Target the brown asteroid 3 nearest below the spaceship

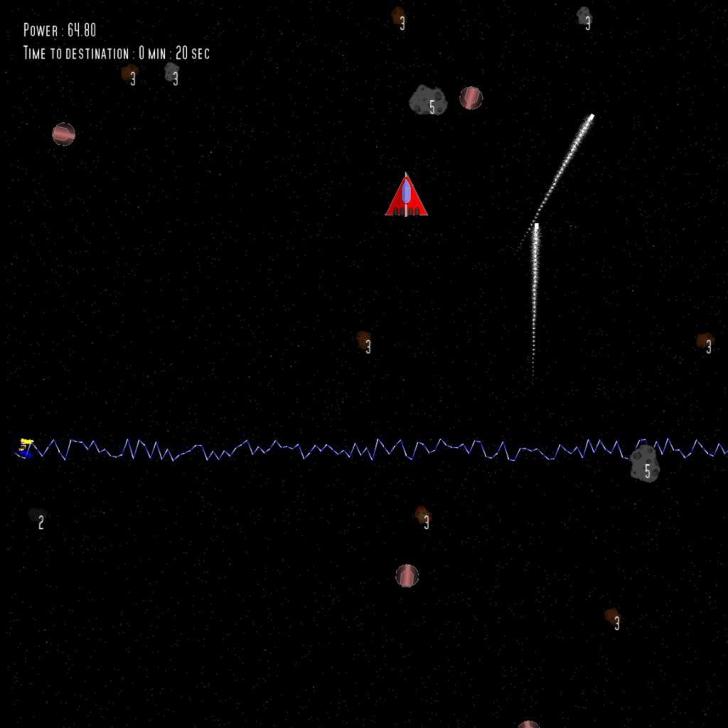point(363,341)
